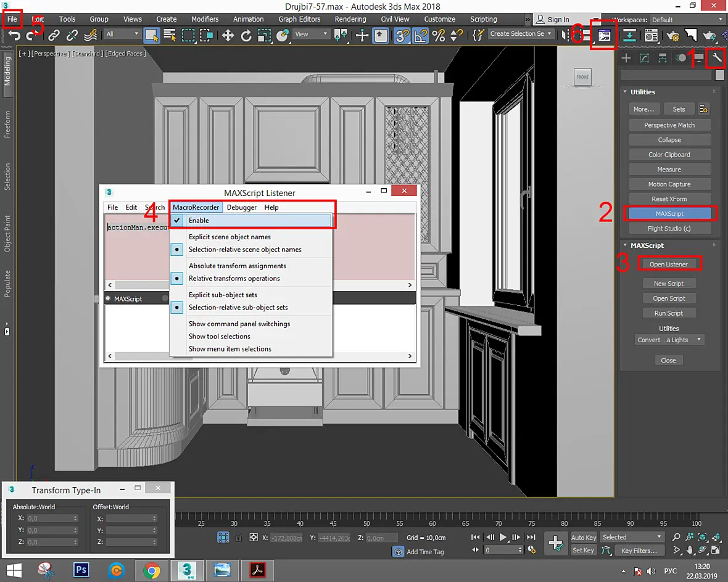Toggle Percent Snap icon
This screenshot has height=582, width=728.
pos(438,35)
